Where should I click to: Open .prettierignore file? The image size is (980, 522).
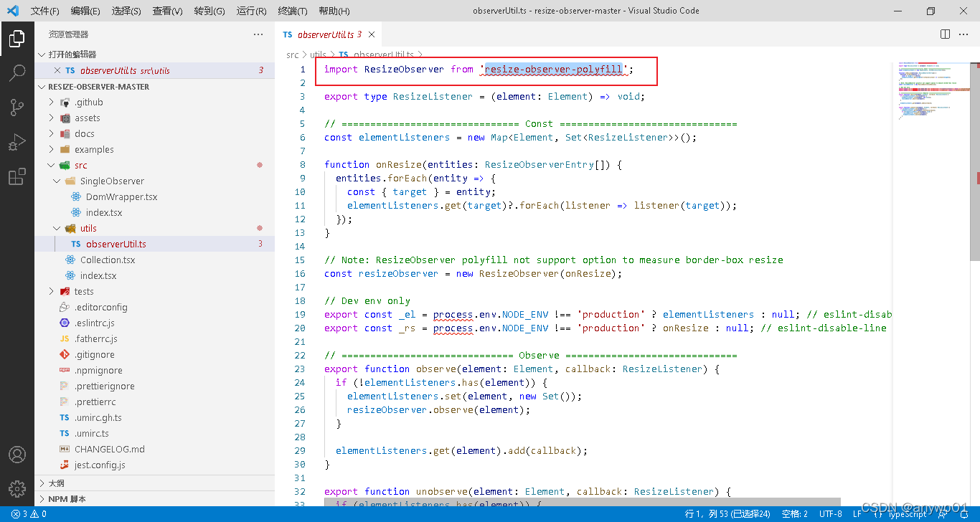coord(154,386)
